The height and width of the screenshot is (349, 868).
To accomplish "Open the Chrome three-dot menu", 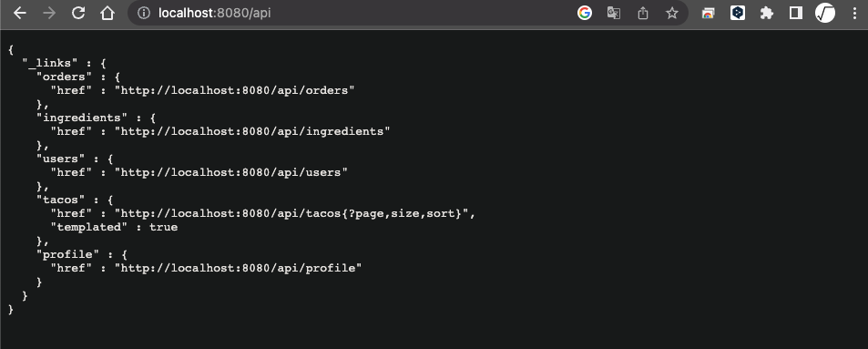I will (x=855, y=14).
